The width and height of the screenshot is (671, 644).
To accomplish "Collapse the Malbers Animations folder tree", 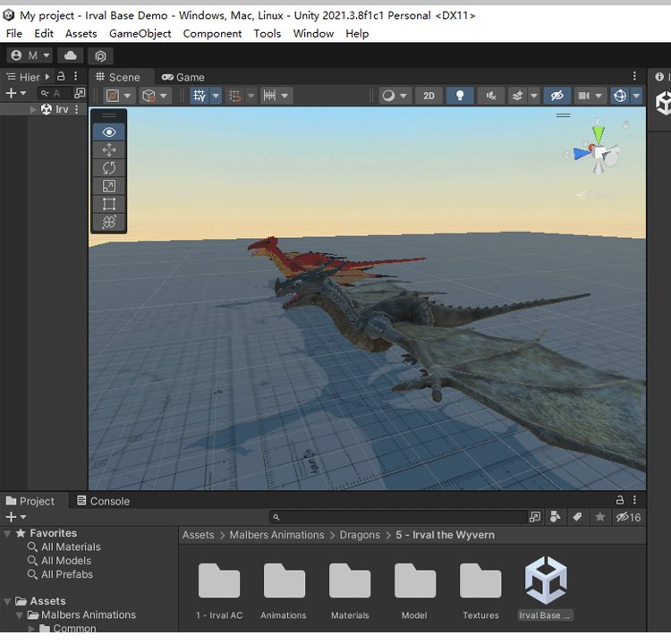I will pyautogui.click(x=20, y=615).
